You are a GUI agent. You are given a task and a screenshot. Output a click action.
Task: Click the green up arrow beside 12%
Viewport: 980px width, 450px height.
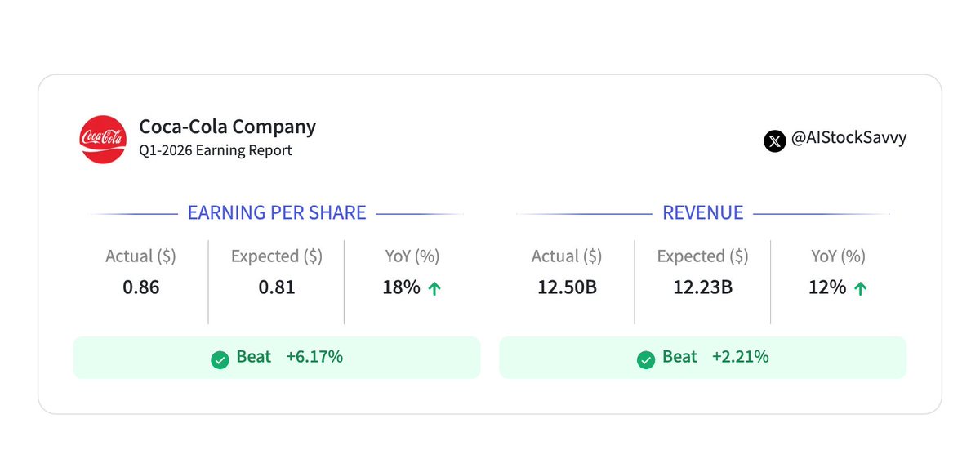[860, 288]
